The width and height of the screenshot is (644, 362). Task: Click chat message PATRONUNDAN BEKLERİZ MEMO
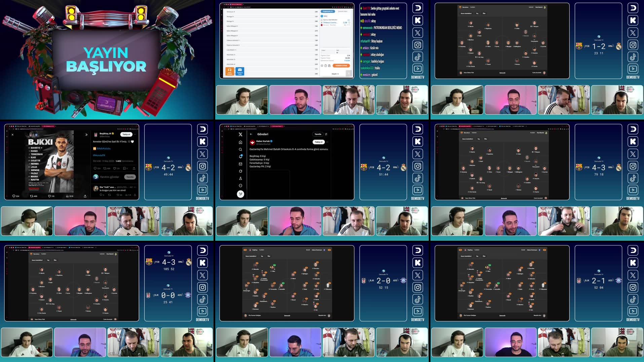388,28
